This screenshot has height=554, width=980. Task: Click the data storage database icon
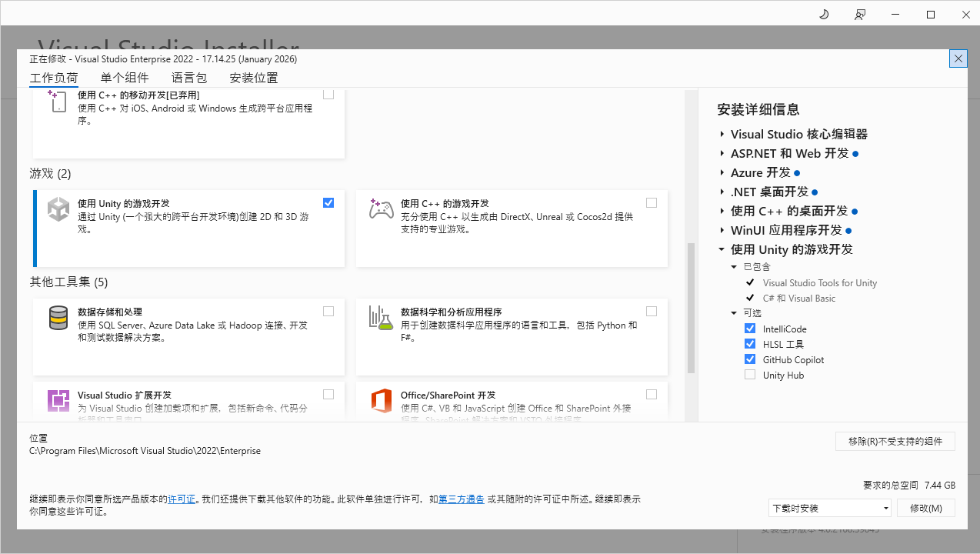pos(58,318)
